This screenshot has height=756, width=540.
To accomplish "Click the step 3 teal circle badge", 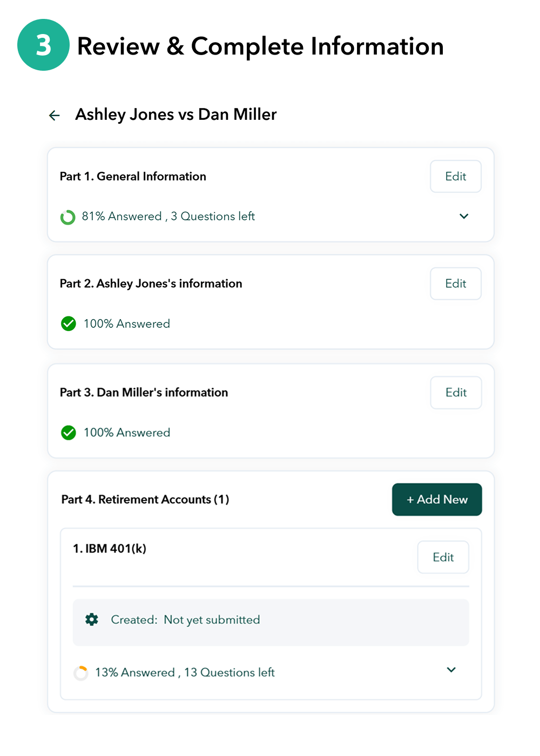I will (43, 45).
